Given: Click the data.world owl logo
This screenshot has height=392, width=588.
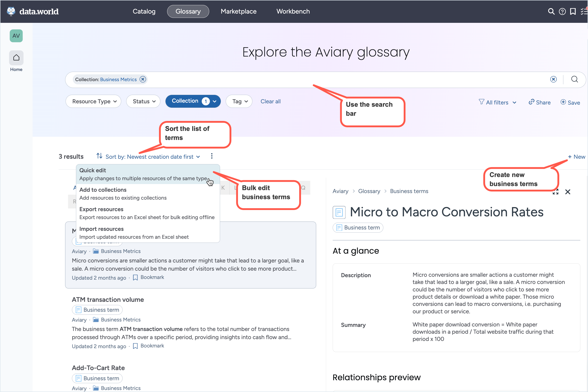Looking at the screenshot, I should point(11,11).
